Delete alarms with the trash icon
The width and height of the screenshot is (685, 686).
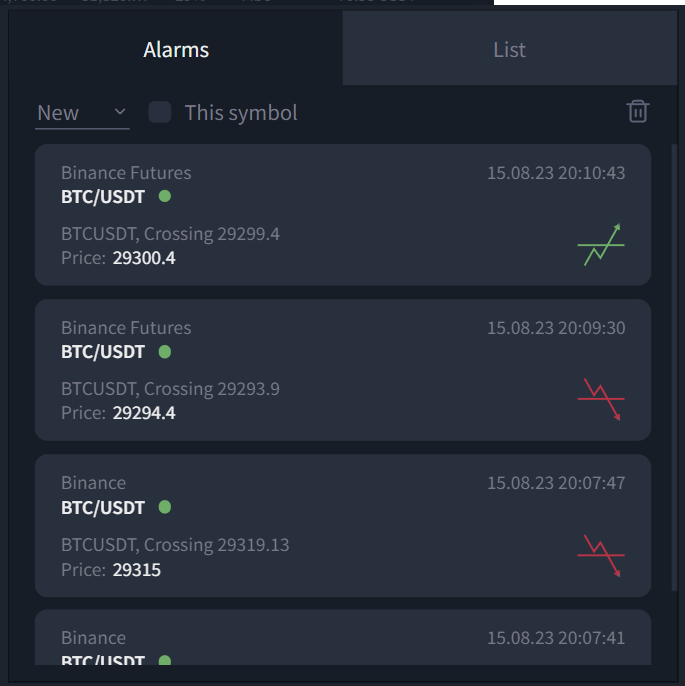pyautogui.click(x=638, y=112)
